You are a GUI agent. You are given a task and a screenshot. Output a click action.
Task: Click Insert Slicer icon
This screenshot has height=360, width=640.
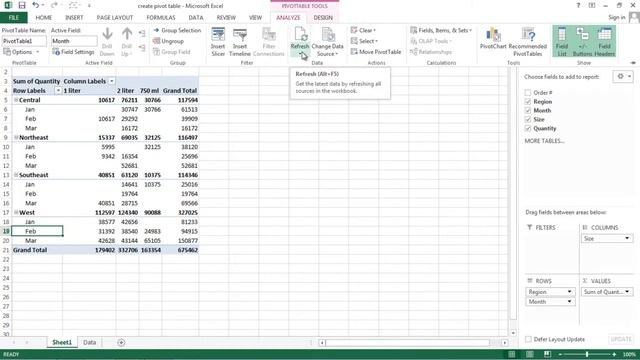pos(218,34)
